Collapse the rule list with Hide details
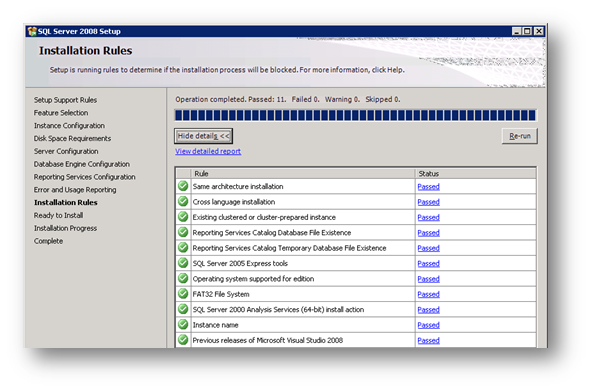The image size is (591, 391). [x=204, y=136]
